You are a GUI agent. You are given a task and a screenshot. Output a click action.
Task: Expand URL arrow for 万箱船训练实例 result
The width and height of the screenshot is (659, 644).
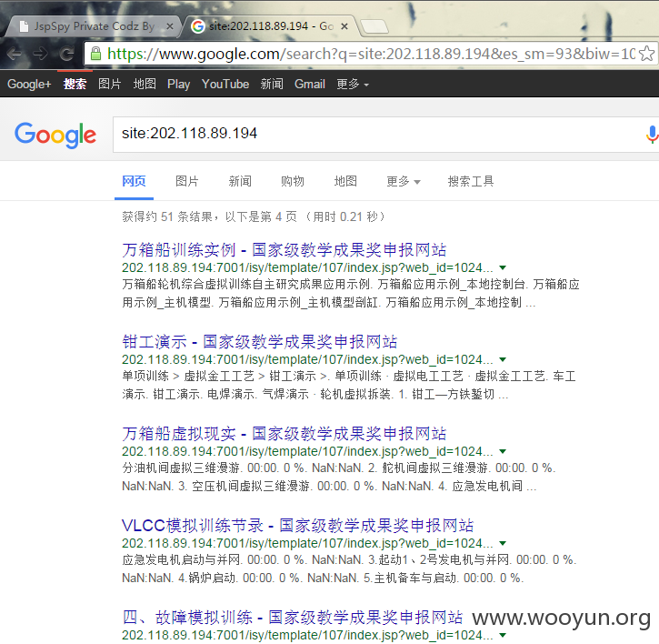(503, 268)
